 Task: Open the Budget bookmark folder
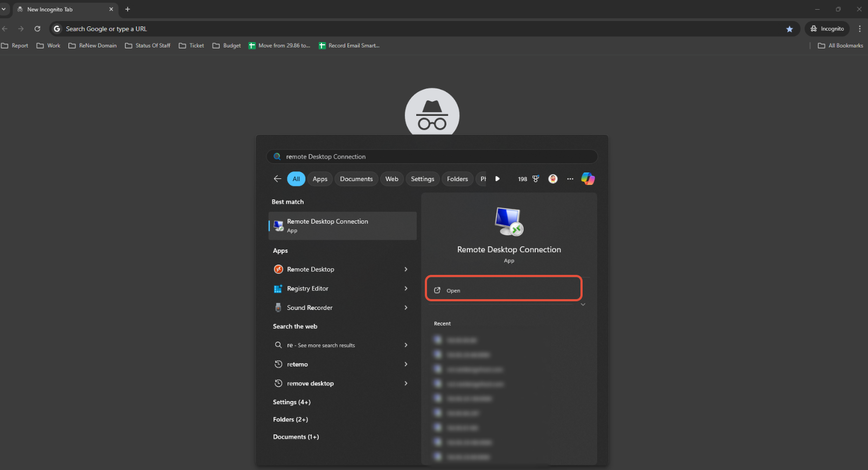click(227, 46)
